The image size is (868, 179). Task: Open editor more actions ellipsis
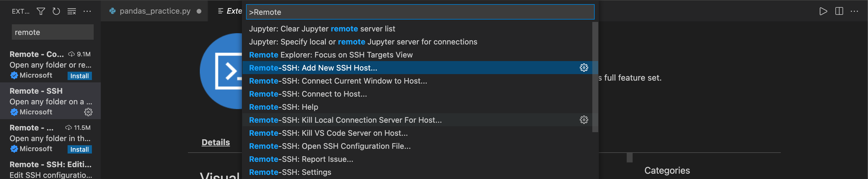point(855,12)
